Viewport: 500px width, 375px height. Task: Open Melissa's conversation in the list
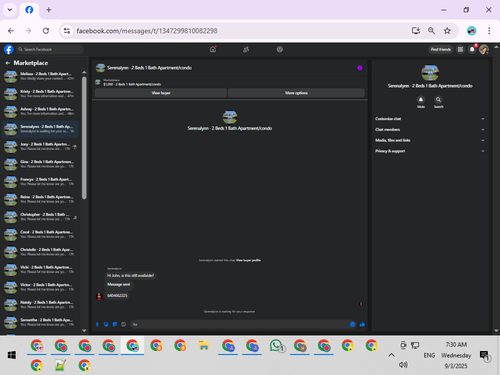point(40,76)
